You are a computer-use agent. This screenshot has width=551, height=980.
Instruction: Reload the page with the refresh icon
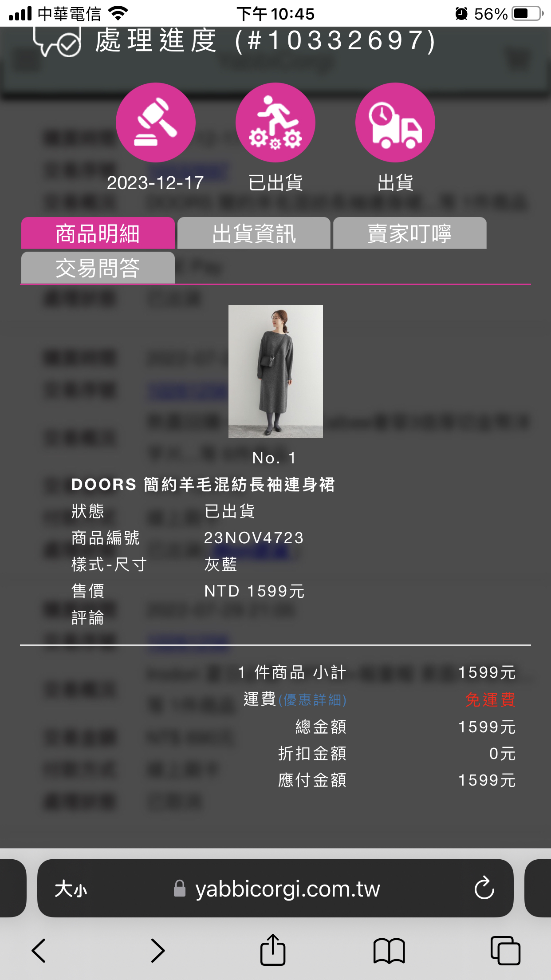click(484, 888)
